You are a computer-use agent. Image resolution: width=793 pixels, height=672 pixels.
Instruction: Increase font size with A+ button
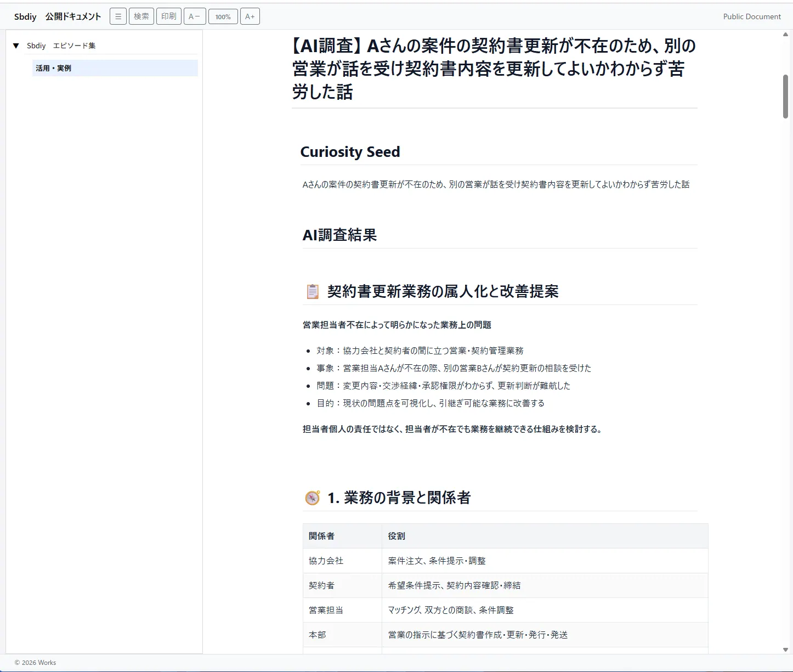tap(250, 16)
